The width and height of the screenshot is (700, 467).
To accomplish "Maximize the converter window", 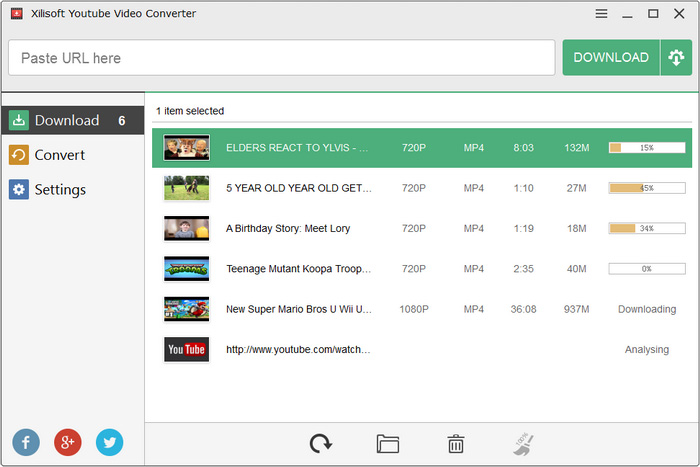I will point(653,14).
